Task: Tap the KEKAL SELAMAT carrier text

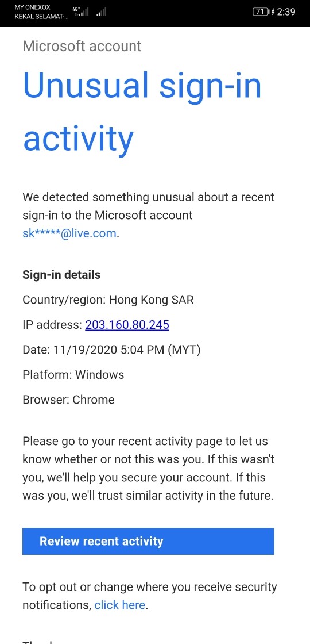Action: click(41, 17)
